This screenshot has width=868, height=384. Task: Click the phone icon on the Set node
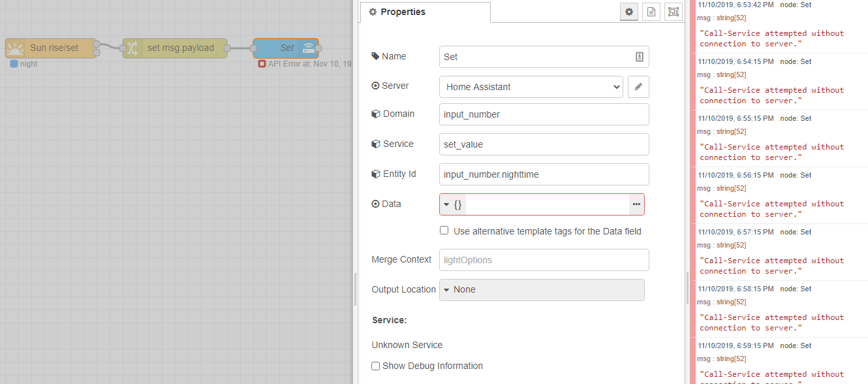[307, 48]
